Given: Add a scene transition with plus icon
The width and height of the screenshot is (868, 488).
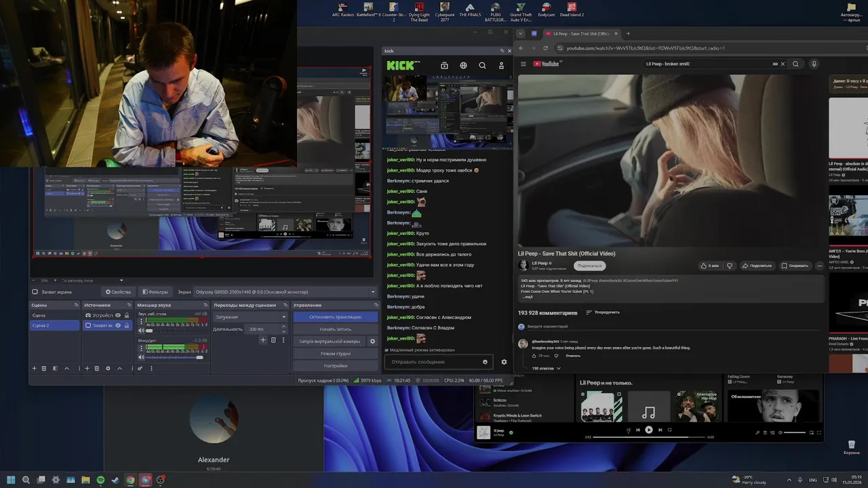Looking at the screenshot, I should point(263,340).
